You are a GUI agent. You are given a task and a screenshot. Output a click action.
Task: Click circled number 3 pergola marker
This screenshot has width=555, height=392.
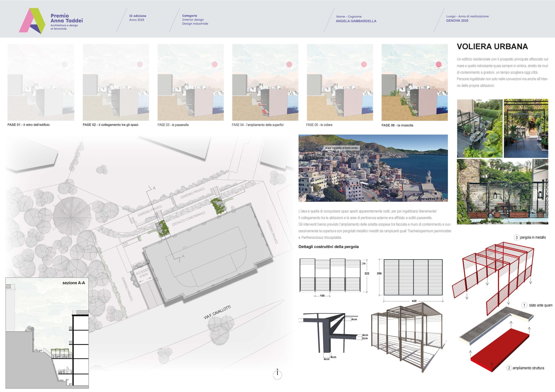pos(517,237)
